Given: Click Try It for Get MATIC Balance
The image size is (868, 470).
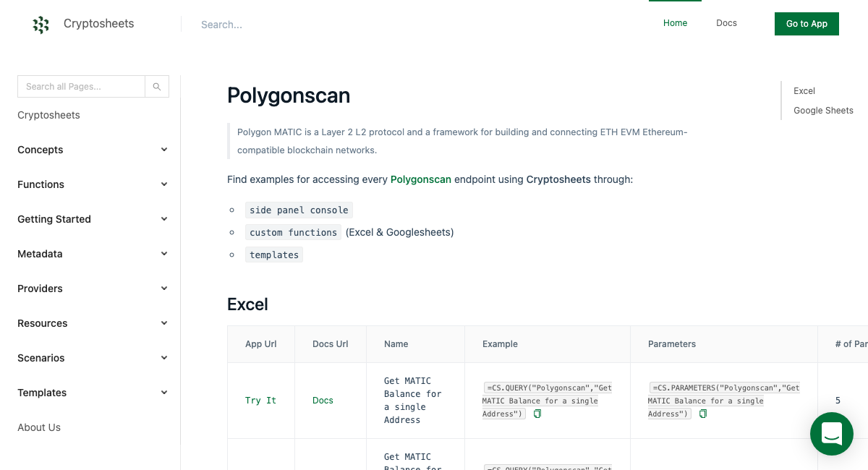Looking at the screenshot, I should [x=260, y=400].
